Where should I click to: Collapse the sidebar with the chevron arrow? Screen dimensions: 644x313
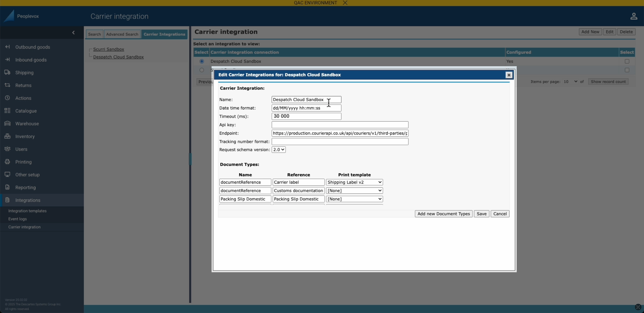pyautogui.click(x=73, y=32)
